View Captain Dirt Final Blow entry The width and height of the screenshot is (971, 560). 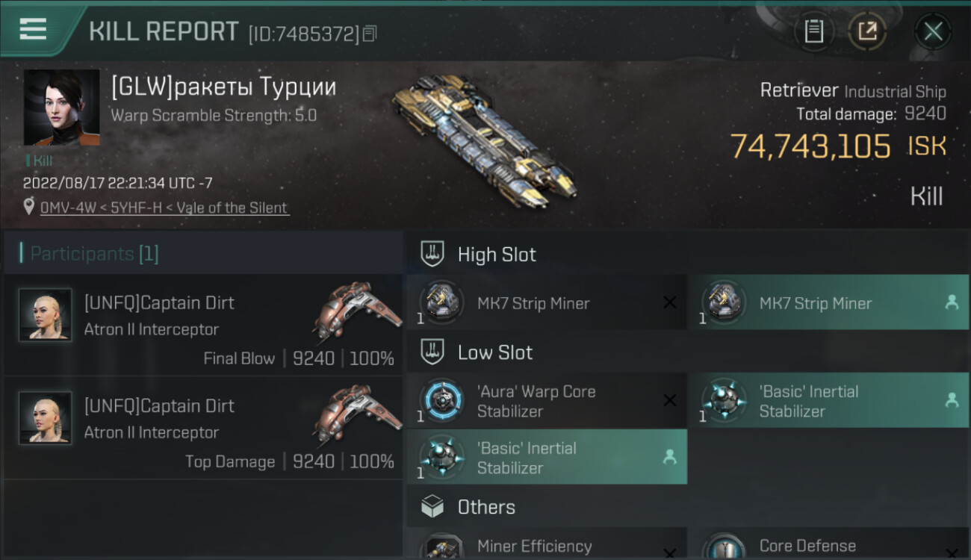tap(203, 325)
